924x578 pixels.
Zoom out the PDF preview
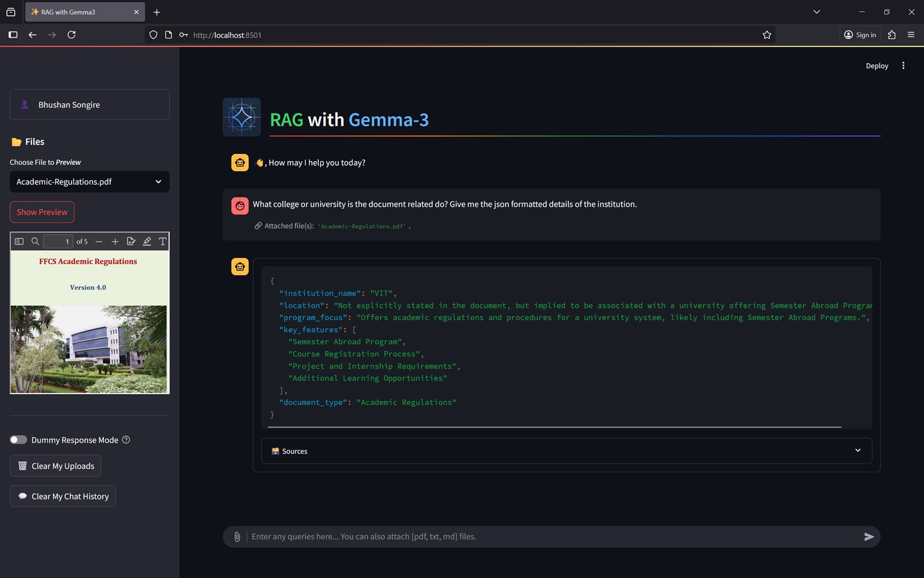tap(99, 241)
